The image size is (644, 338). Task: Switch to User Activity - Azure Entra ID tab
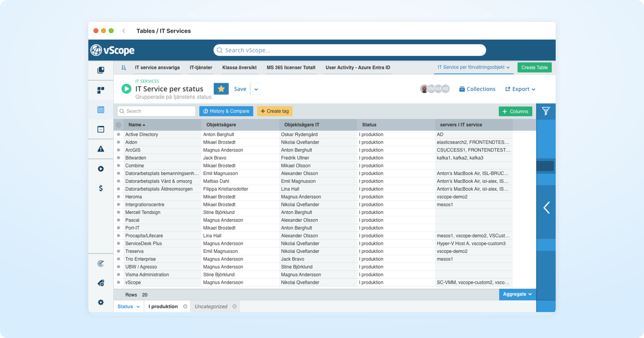[358, 67]
